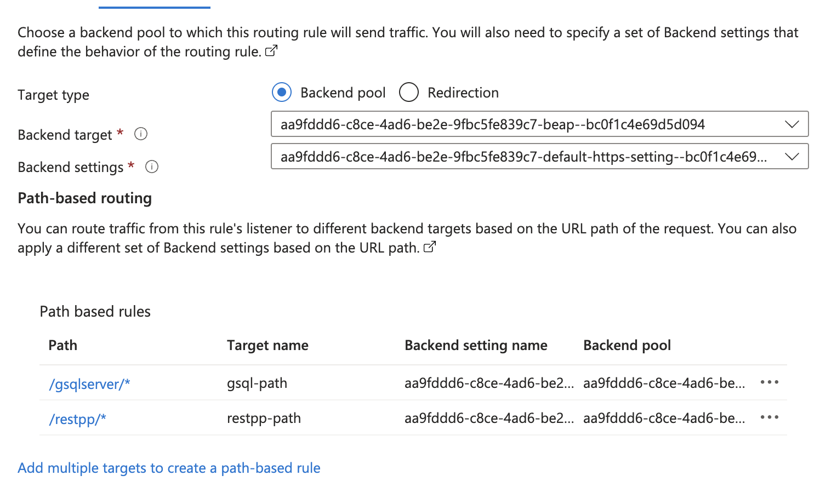
Task: Click the Target name column header
Action: pyautogui.click(x=267, y=345)
